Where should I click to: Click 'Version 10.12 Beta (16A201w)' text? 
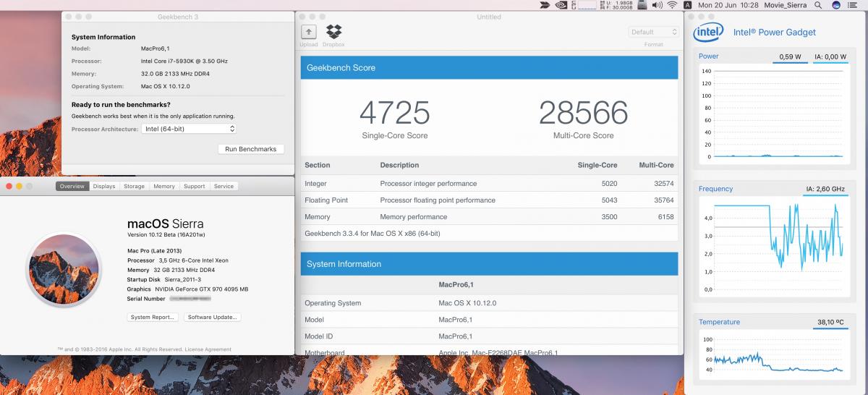click(x=168, y=235)
